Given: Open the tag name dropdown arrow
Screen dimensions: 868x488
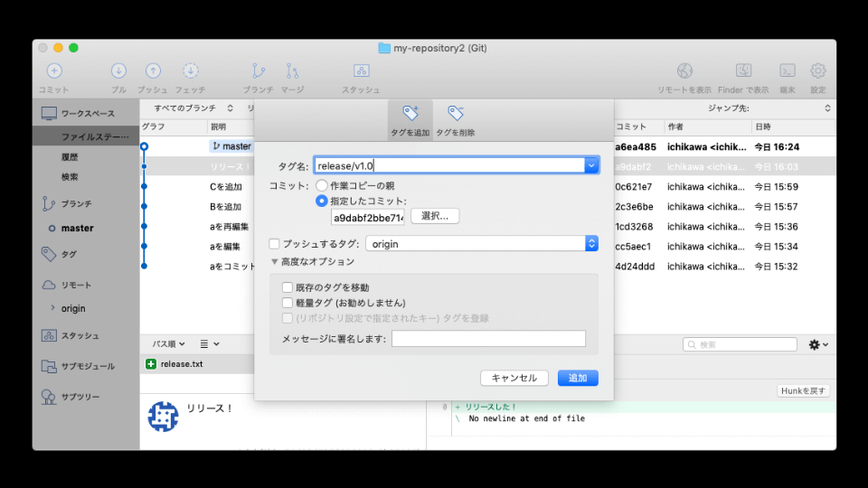Looking at the screenshot, I should point(591,165).
